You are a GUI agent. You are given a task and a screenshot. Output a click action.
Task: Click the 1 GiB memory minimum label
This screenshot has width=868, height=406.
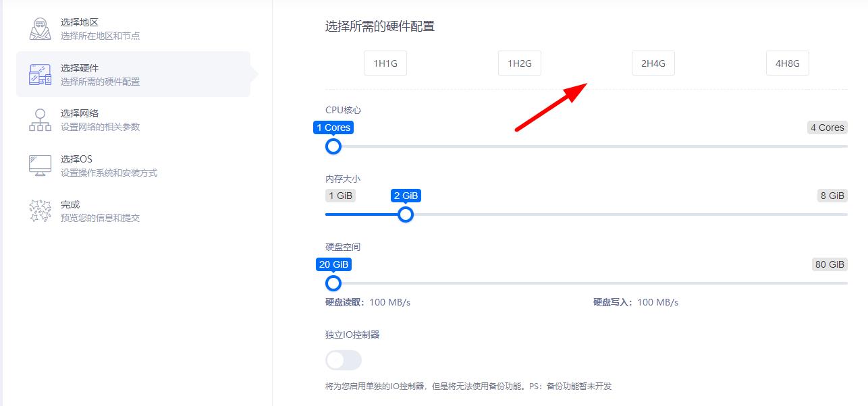(x=340, y=196)
